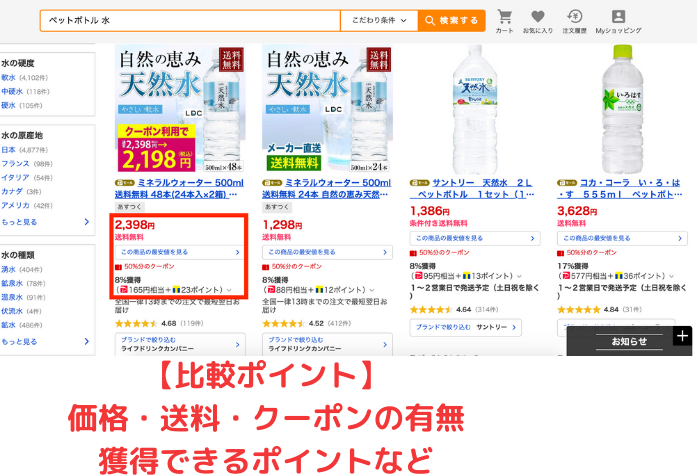Expand points detail chevron after 12ポイント
The width and height of the screenshot is (700, 475).
click(372, 290)
